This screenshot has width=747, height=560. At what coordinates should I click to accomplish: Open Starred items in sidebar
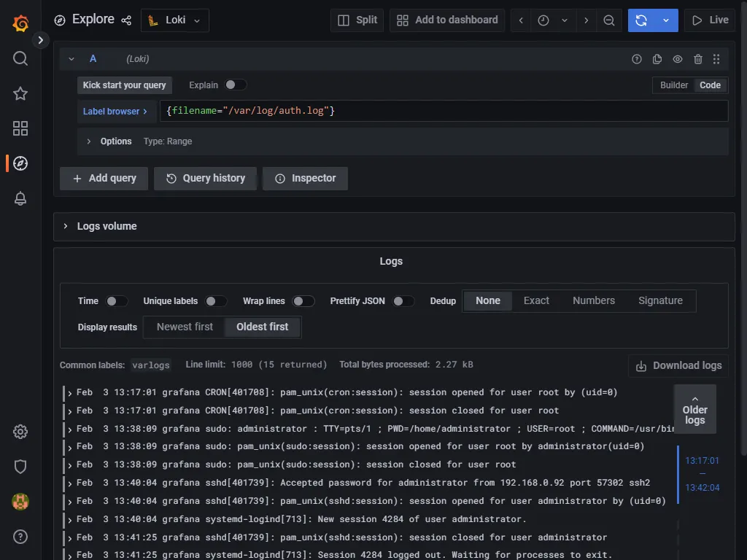click(x=20, y=93)
